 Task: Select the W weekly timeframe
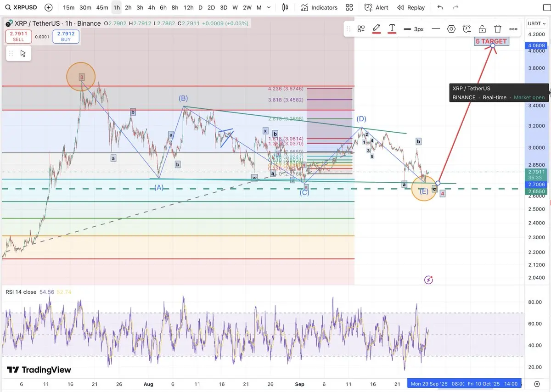click(x=235, y=7)
